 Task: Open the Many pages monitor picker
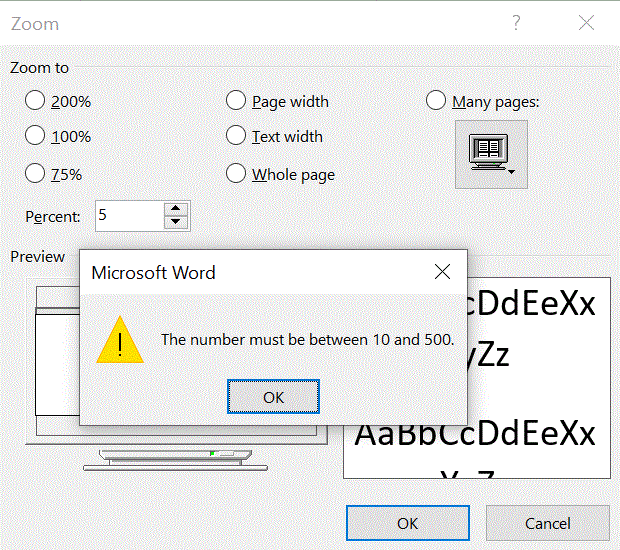coord(491,154)
